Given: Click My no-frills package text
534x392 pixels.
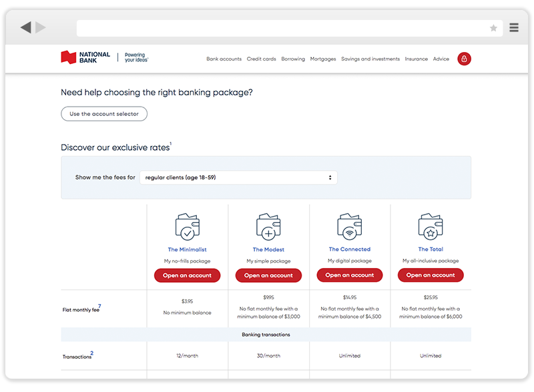Looking at the screenshot, I should click(x=188, y=261).
